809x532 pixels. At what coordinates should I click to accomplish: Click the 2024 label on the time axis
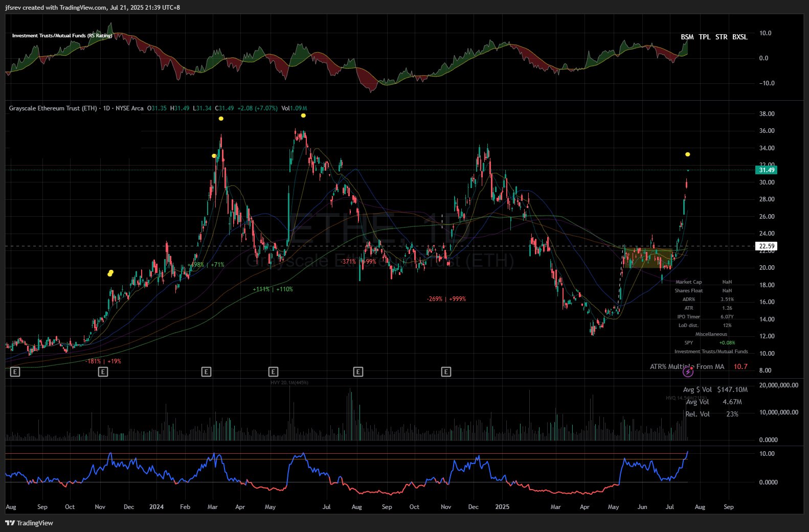[x=156, y=507]
